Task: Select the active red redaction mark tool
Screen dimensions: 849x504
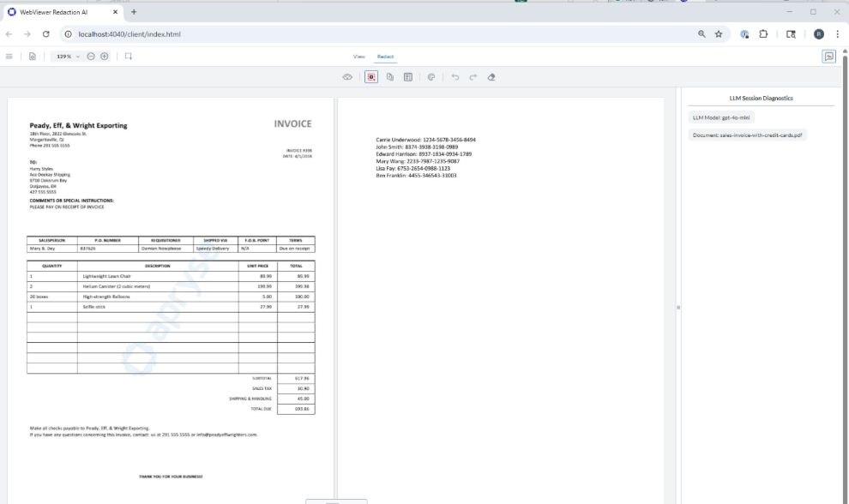Action: tap(371, 77)
